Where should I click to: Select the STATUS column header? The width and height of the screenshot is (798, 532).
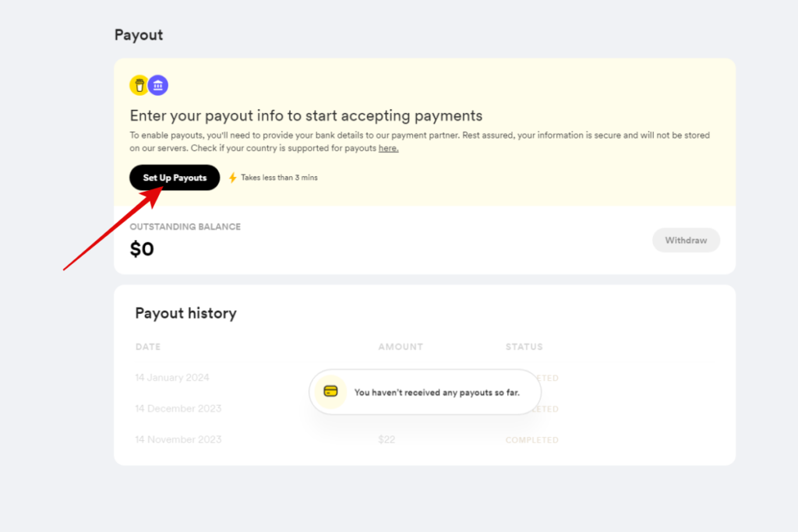tap(524, 347)
